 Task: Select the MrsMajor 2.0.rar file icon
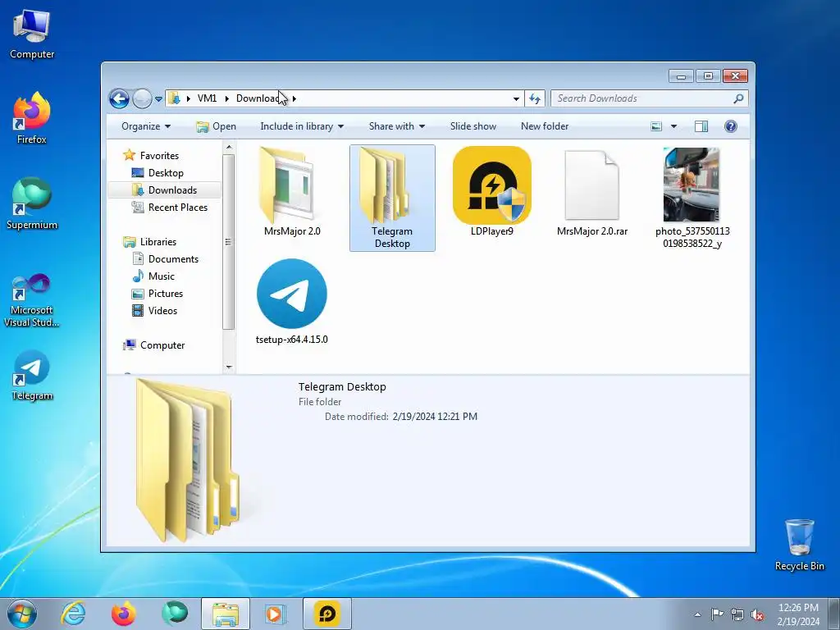[x=592, y=186]
